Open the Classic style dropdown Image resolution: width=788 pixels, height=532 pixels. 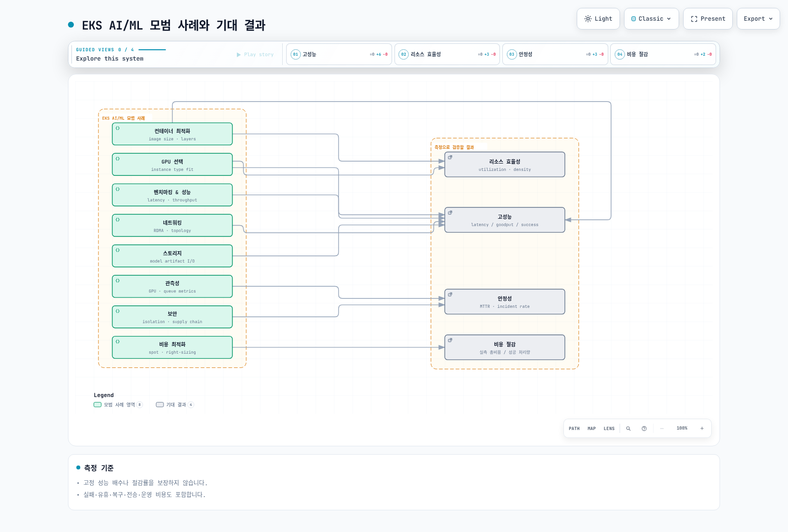click(652, 19)
